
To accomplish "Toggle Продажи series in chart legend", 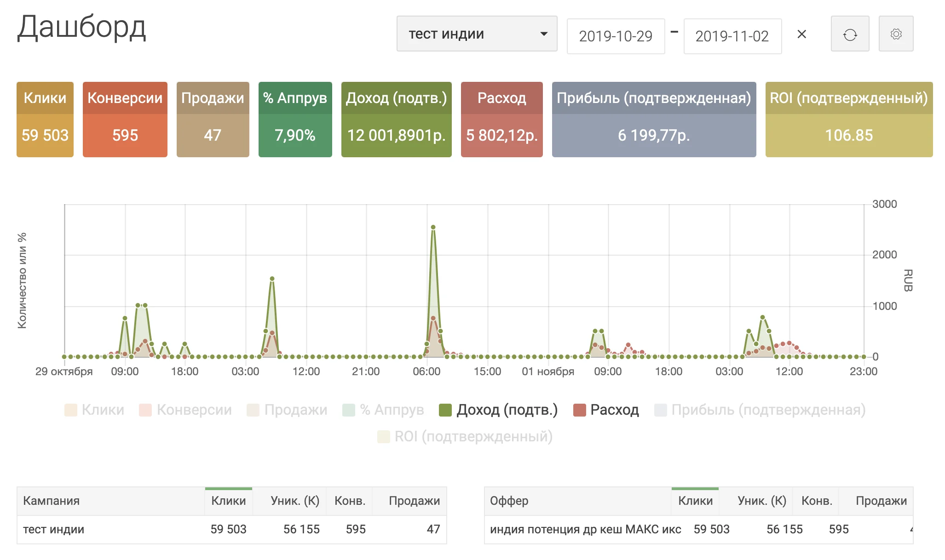I will pos(287,410).
